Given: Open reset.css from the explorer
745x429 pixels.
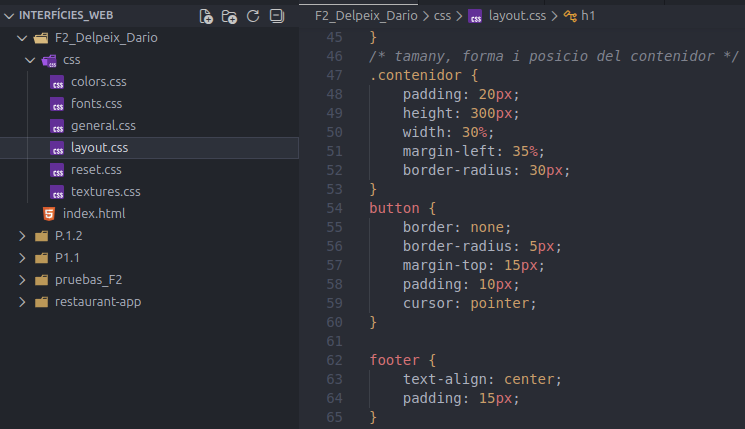Looking at the screenshot, I should pos(96,170).
